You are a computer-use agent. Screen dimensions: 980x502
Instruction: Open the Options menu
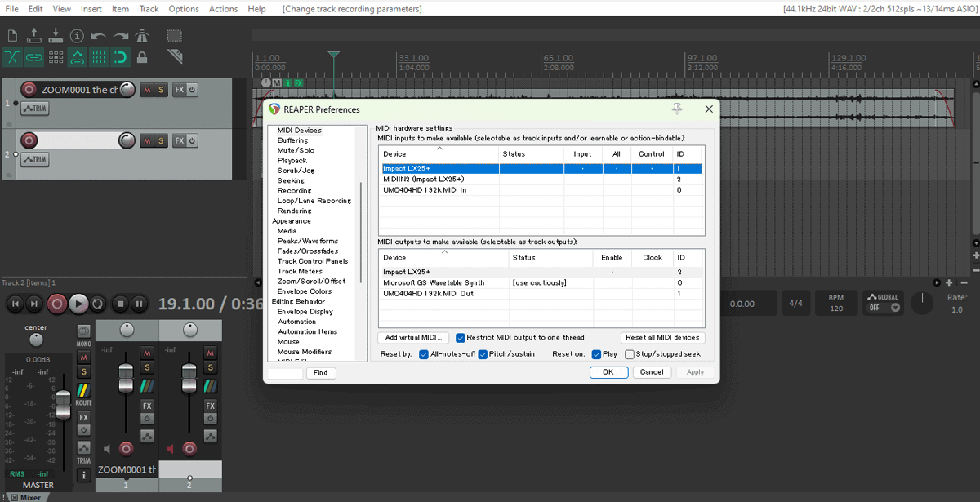(x=184, y=9)
